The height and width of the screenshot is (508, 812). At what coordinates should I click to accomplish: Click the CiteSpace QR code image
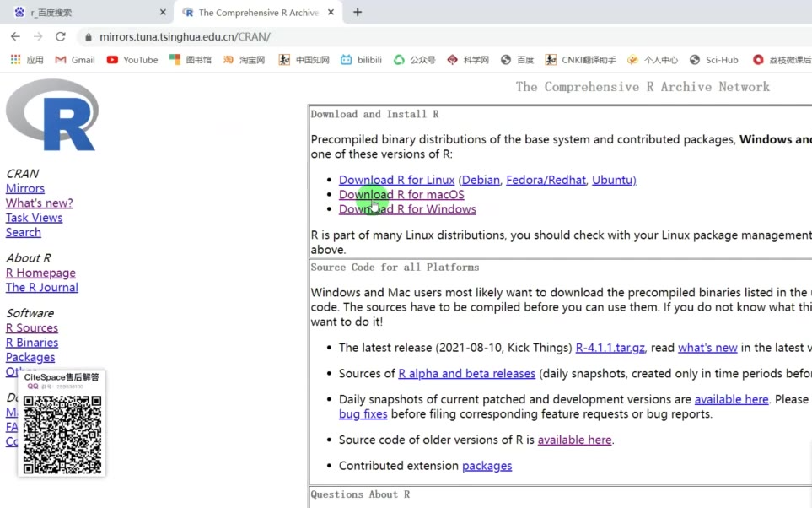62,435
